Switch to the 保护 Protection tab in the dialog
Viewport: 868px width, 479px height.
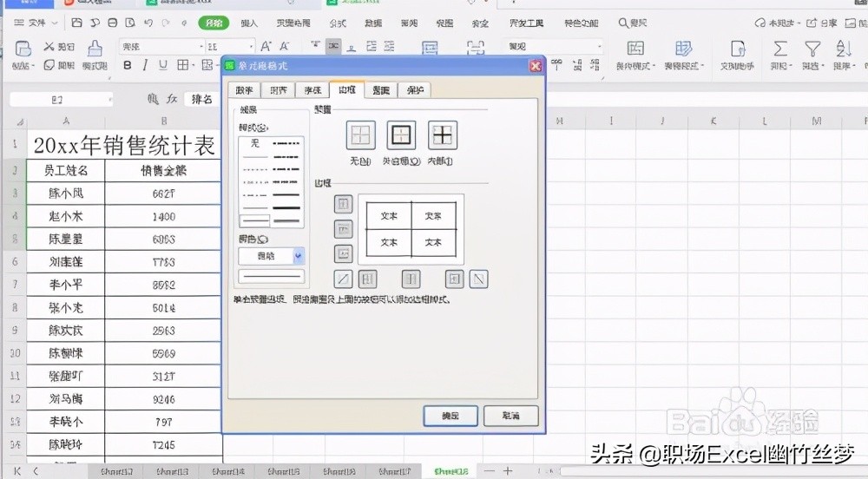pos(415,90)
